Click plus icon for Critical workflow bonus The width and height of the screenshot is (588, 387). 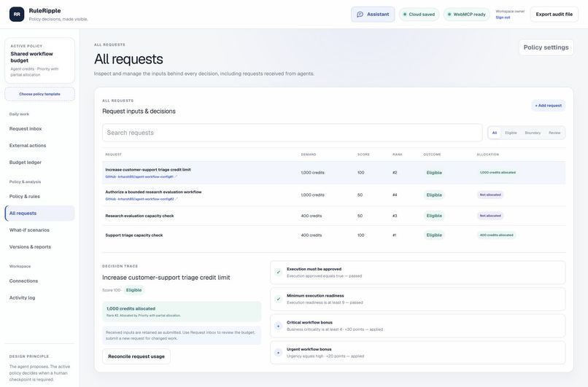coord(278,326)
